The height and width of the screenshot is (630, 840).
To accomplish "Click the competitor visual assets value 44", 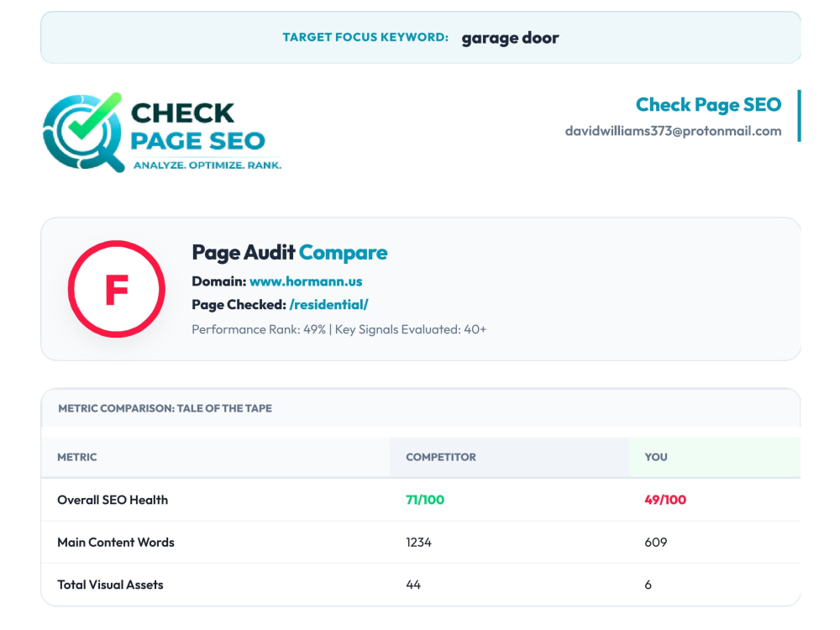I will (x=413, y=585).
